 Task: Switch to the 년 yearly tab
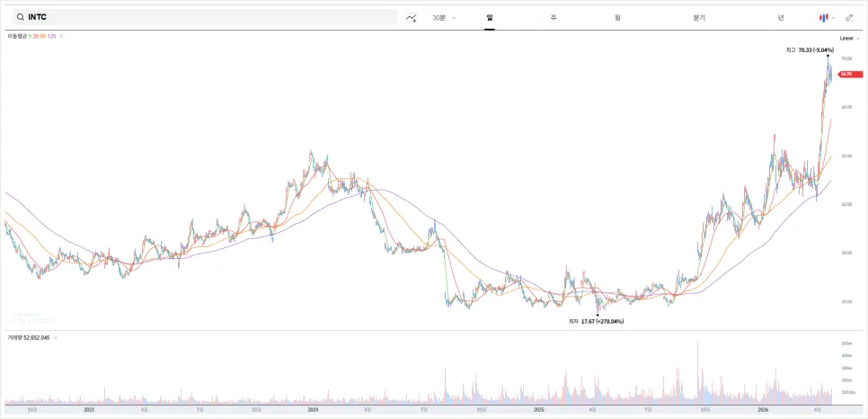coord(781,18)
